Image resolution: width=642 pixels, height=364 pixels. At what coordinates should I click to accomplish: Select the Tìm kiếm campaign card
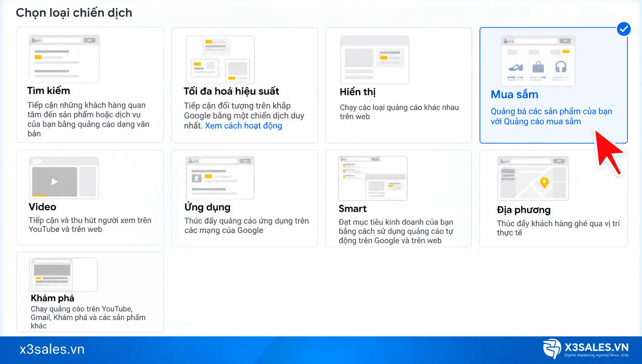pyautogui.click(x=90, y=85)
